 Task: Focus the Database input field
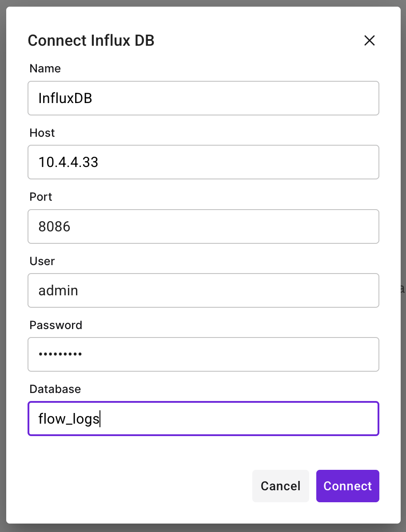click(x=203, y=419)
